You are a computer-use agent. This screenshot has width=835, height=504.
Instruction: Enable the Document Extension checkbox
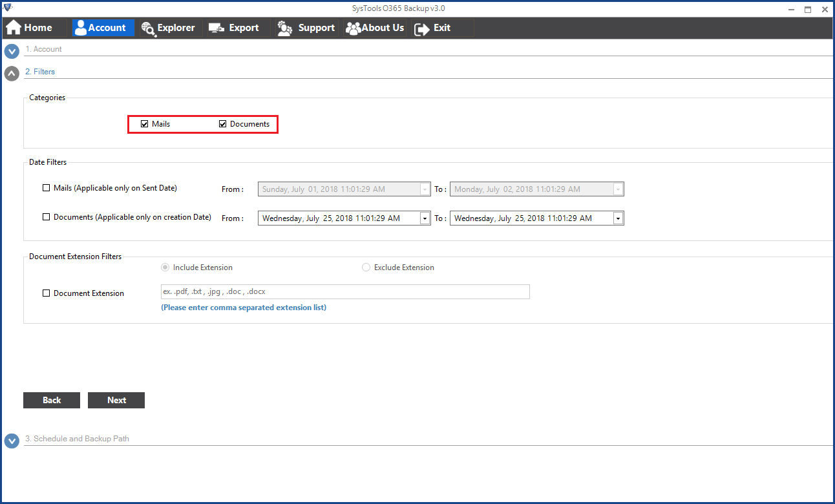point(46,293)
